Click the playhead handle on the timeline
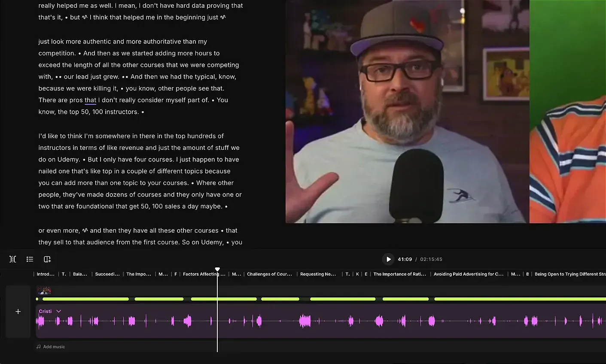This screenshot has height=364, width=606. point(217,269)
